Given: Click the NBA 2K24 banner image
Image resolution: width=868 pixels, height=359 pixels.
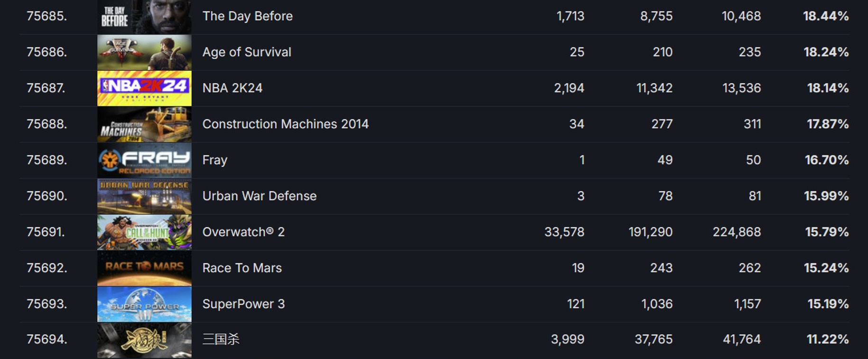Looking at the screenshot, I should 144,88.
